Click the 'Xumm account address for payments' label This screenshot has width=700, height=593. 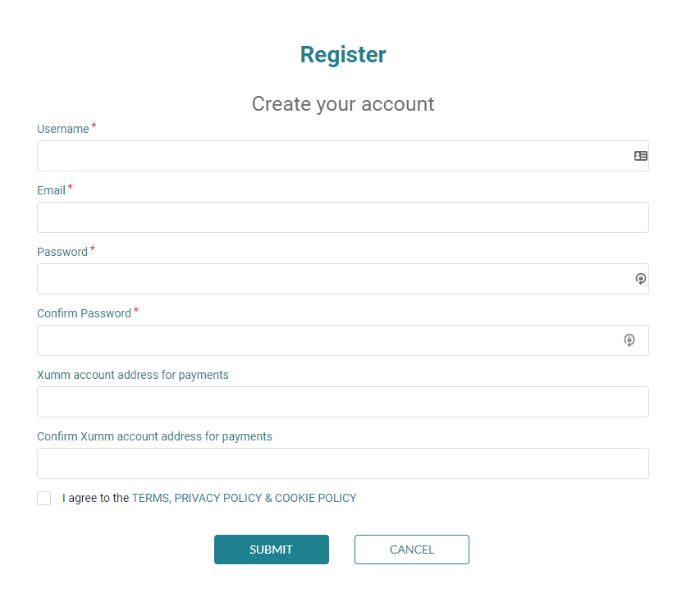click(133, 376)
